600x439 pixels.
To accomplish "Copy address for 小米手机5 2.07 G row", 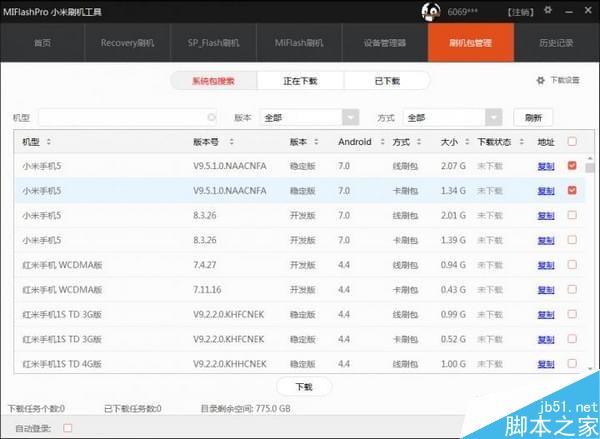I will (x=546, y=166).
